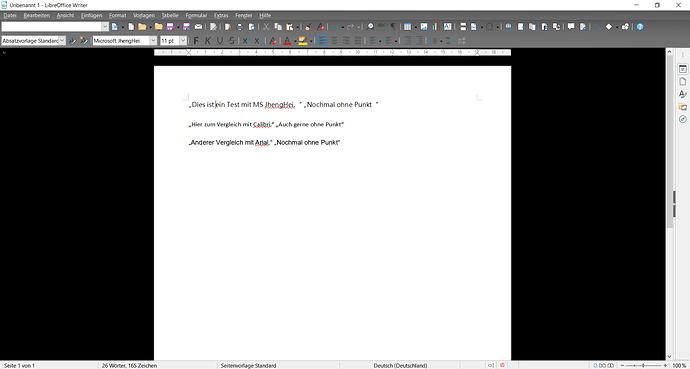Click the zoom slider in status bar
This screenshot has height=369, width=690.
(x=643, y=365)
